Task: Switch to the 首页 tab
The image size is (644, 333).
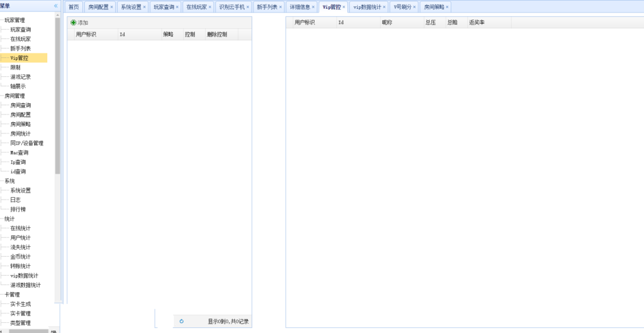Action: pos(74,7)
